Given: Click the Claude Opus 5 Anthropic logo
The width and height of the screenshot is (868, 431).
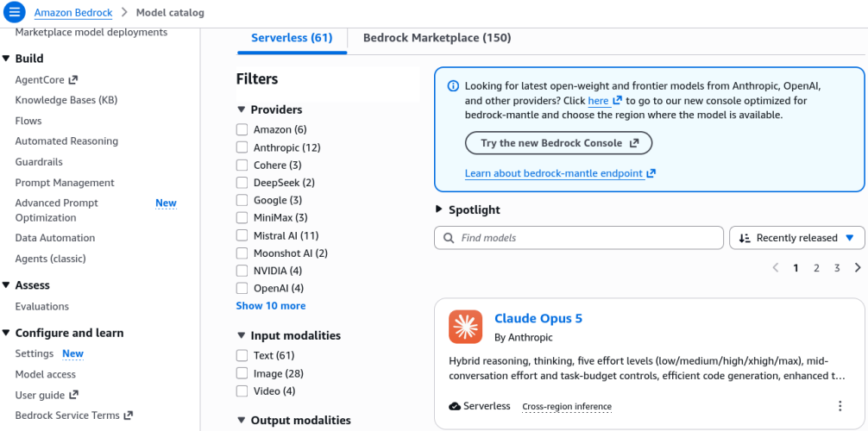Looking at the screenshot, I should click(466, 327).
